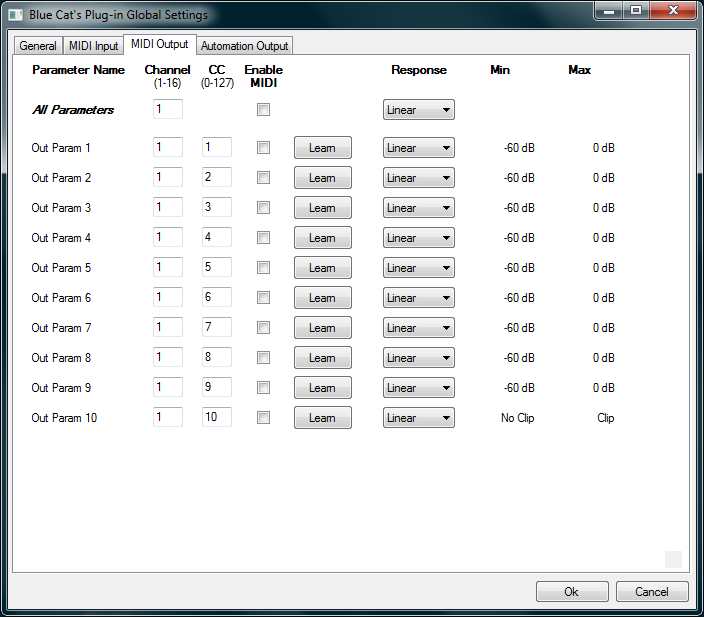Check Enable MIDI for Out Param 3
The width and height of the screenshot is (704, 617).
pos(264,207)
